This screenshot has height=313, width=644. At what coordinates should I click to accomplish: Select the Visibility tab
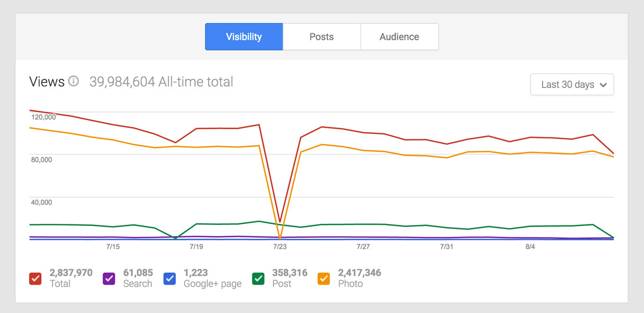pos(244,37)
